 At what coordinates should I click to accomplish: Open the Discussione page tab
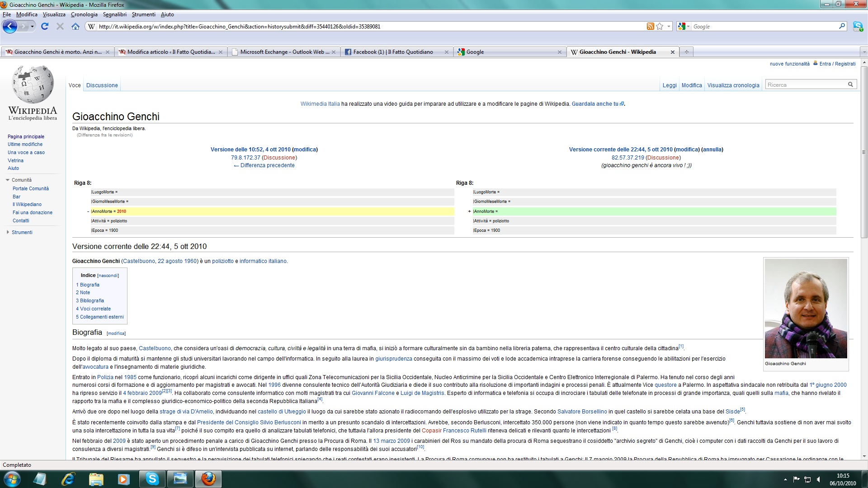[102, 85]
